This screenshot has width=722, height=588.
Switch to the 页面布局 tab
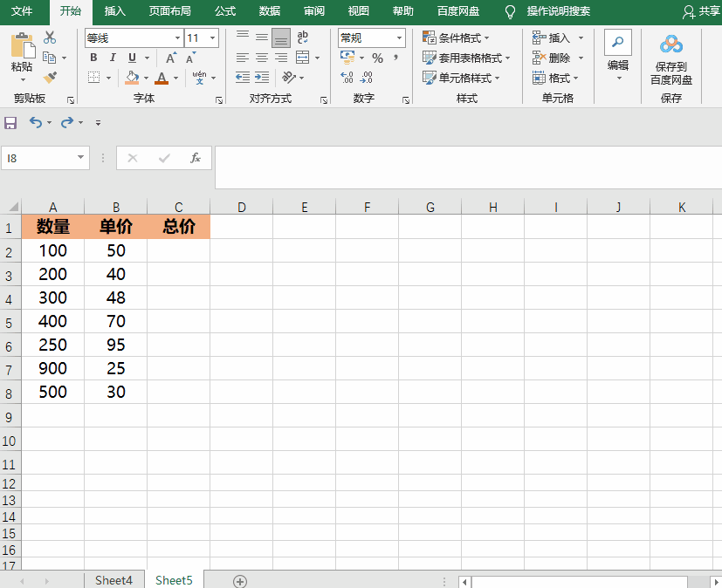170,11
